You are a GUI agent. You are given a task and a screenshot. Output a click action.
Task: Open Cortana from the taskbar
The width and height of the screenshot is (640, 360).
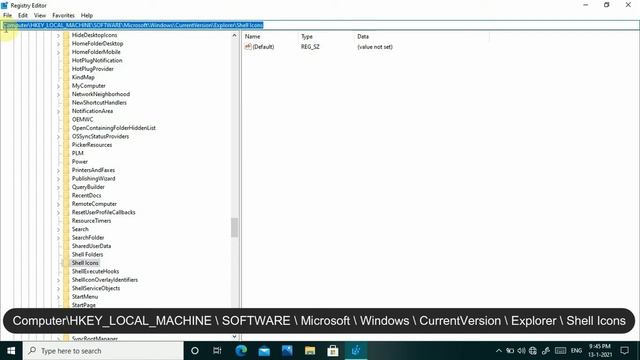(x=195, y=351)
